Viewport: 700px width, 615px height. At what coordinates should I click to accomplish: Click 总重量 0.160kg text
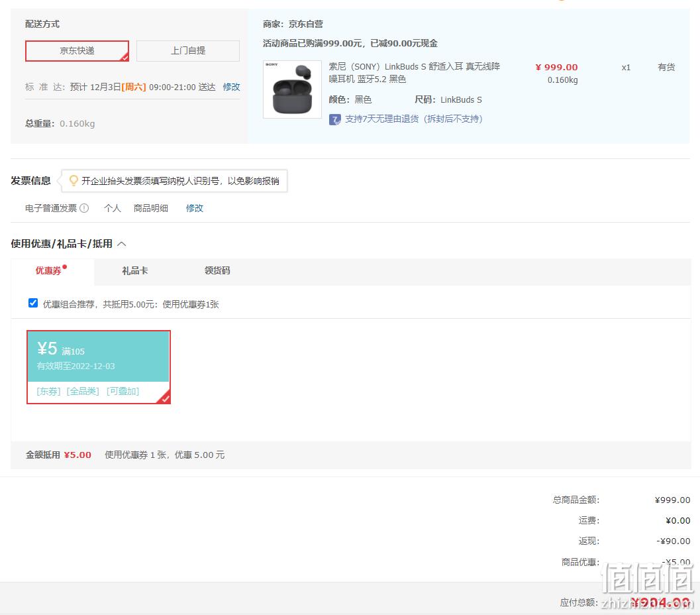point(60,124)
